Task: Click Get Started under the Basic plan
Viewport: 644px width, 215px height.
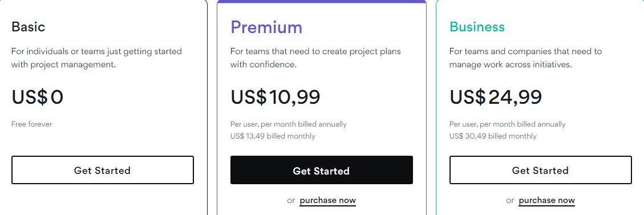Action: [x=102, y=170]
